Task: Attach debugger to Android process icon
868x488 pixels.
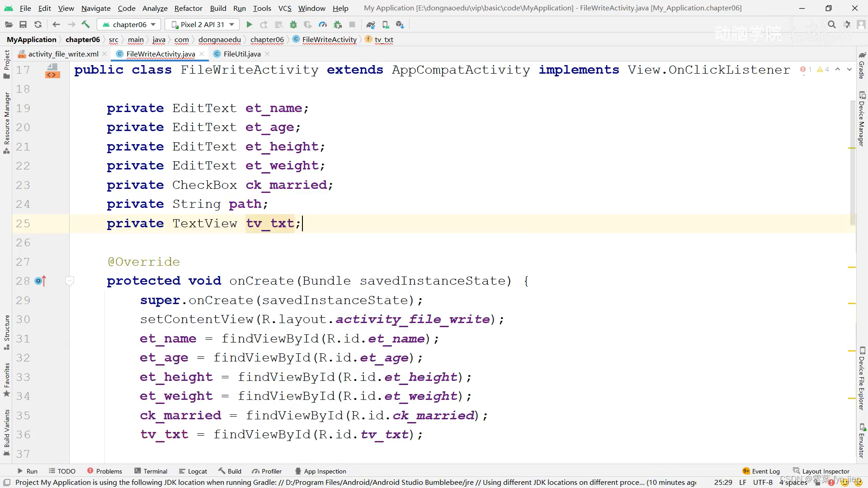Action: point(338,24)
